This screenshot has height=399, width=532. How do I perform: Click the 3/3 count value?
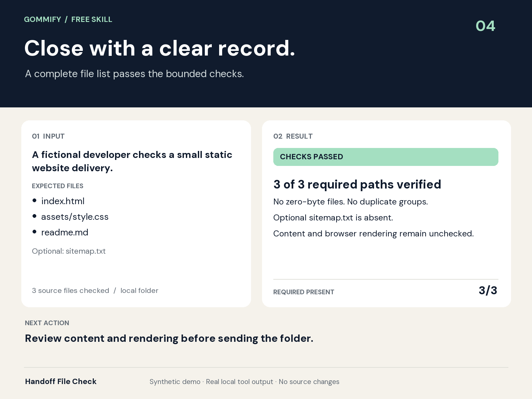[x=488, y=291]
